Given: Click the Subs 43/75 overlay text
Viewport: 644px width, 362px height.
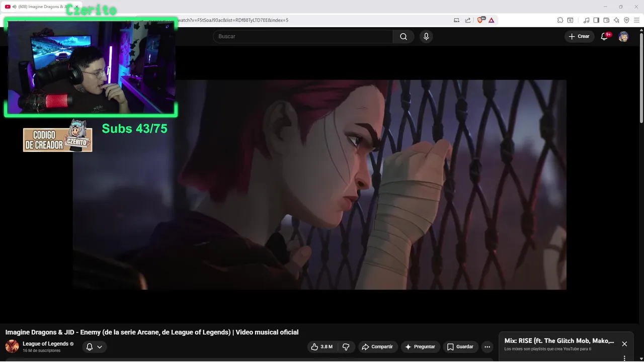Looking at the screenshot, I should coord(134,129).
